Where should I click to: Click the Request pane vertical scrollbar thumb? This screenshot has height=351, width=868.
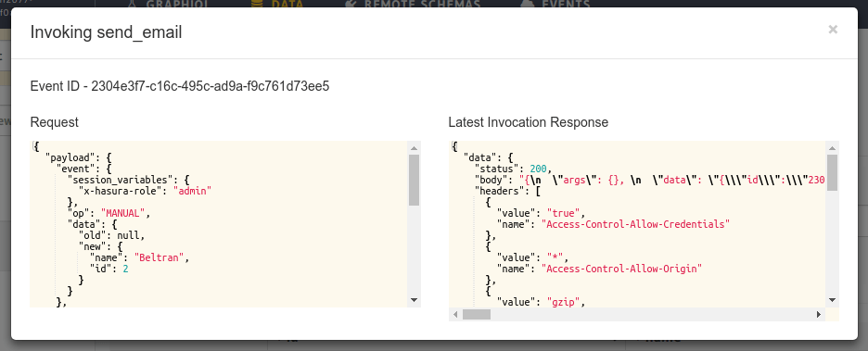[415, 180]
